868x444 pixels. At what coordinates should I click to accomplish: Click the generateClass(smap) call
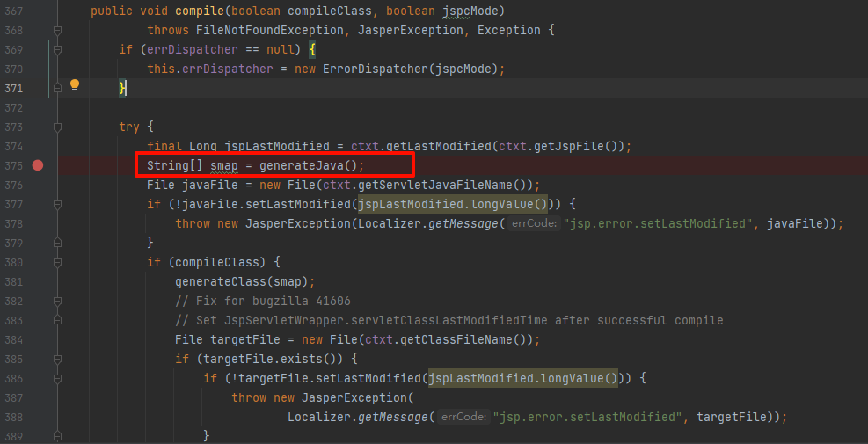tap(244, 281)
